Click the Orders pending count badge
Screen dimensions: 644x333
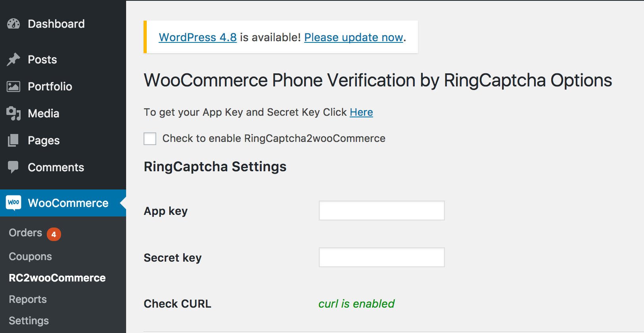coord(54,234)
